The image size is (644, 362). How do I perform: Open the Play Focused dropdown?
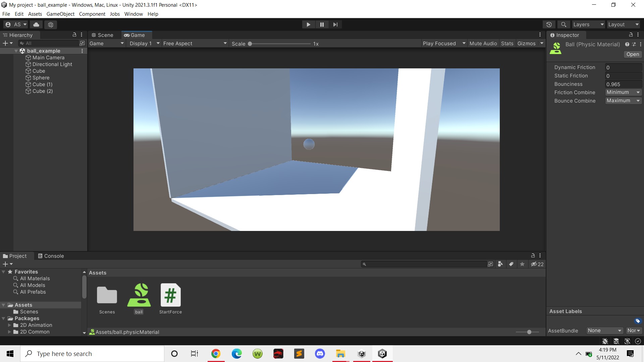click(444, 44)
